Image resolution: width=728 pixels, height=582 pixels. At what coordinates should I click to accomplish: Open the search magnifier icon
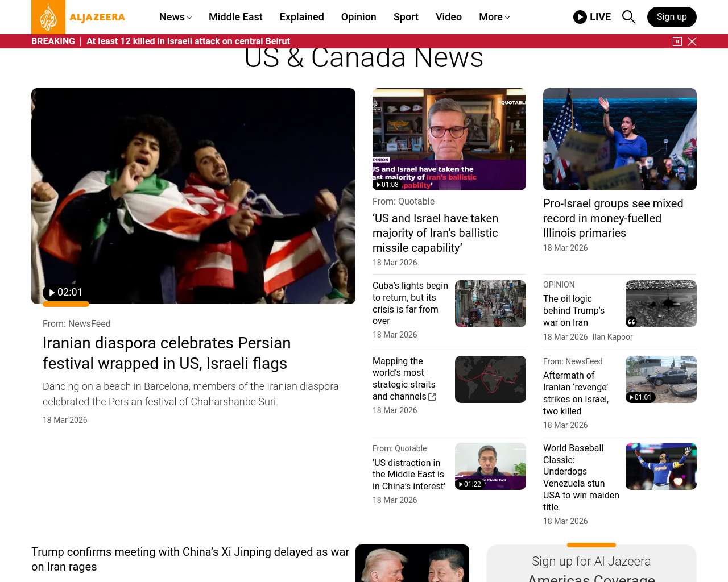click(628, 17)
